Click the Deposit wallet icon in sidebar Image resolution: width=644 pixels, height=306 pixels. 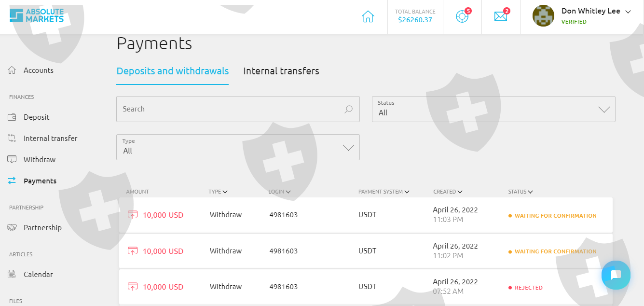[13, 117]
